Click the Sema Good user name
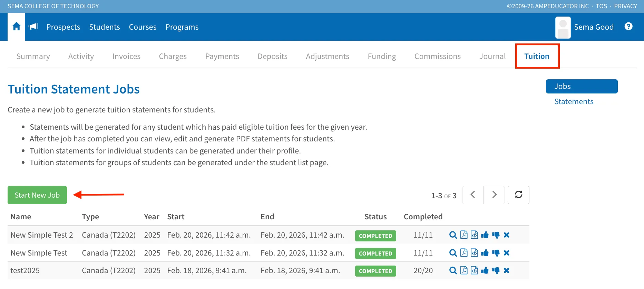This screenshot has width=644, height=289. pyautogui.click(x=594, y=27)
